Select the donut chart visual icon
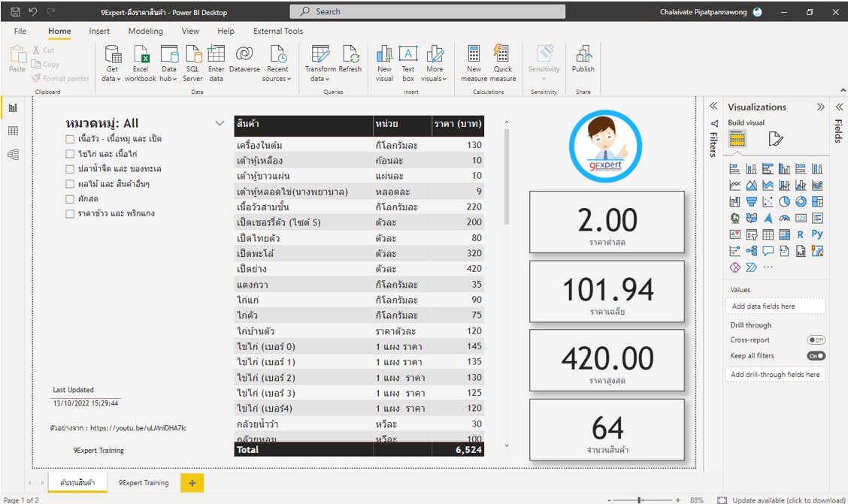The width and height of the screenshot is (848, 504). click(802, 202)
